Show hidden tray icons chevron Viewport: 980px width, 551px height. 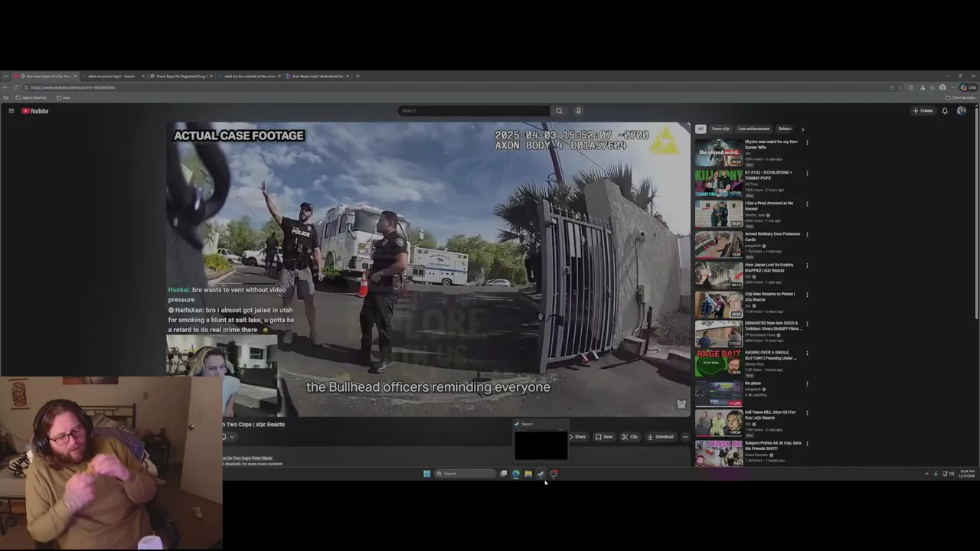pyautogui.click(x=926, y=474)
